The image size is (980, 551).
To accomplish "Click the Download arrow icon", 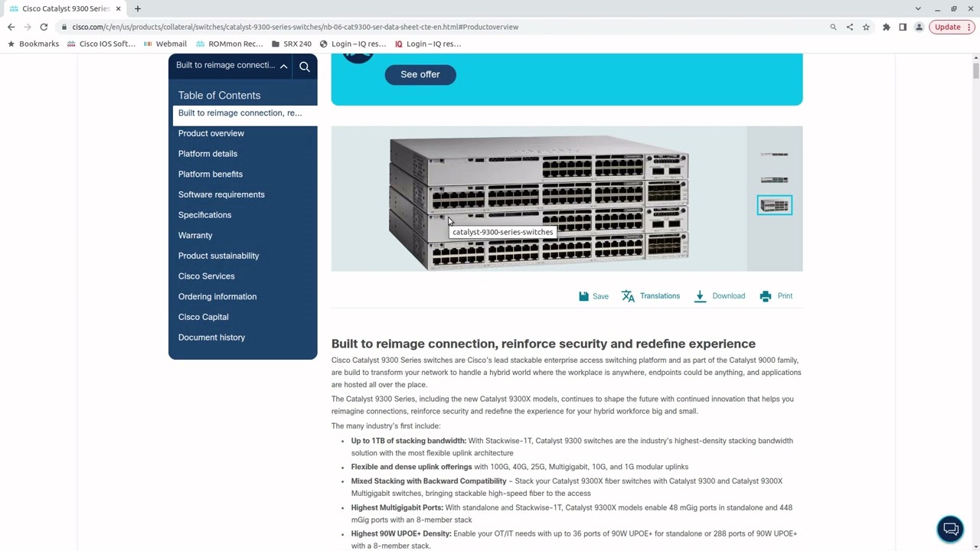I will point(700,296).
